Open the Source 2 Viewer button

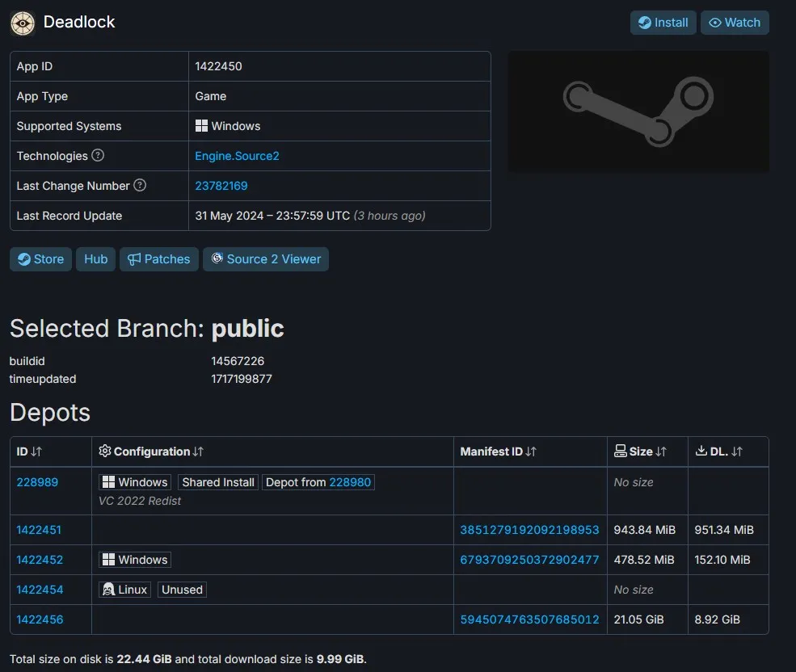(266, 259)
